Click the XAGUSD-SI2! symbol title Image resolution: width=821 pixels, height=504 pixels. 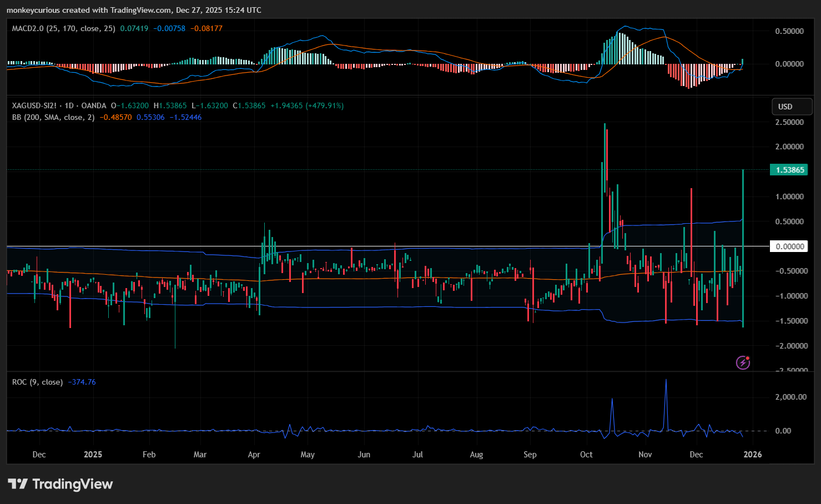point(36,105)
